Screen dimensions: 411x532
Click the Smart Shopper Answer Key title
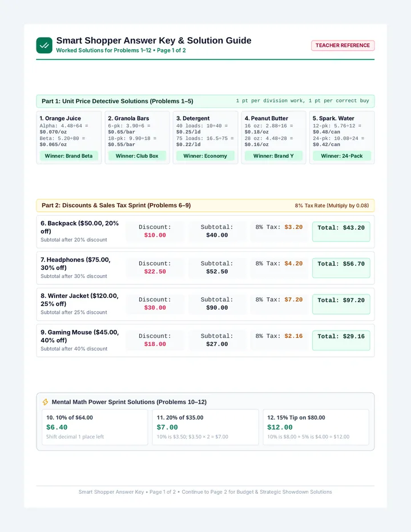[154, 41]
